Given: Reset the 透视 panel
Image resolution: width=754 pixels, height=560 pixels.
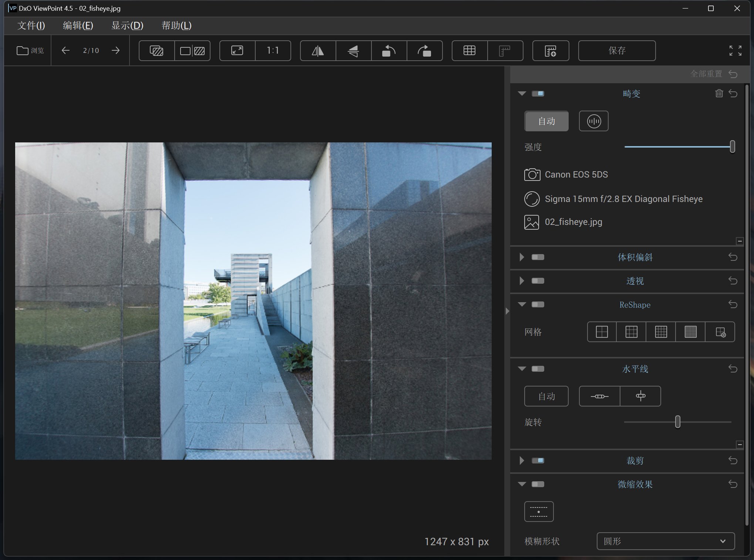Looking at the screenshot, I should [733, 281].
